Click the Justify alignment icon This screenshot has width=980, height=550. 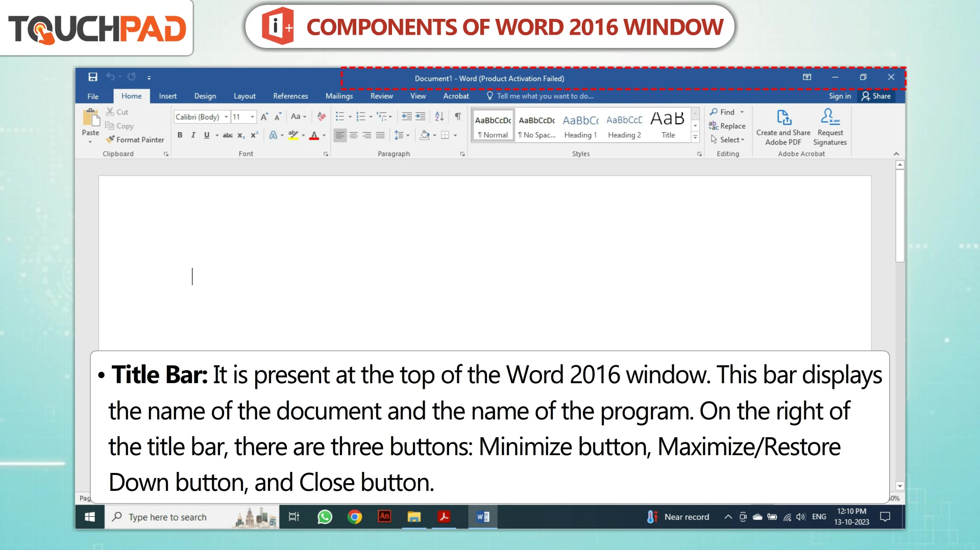pyautogui.click(x=380, y=135)
